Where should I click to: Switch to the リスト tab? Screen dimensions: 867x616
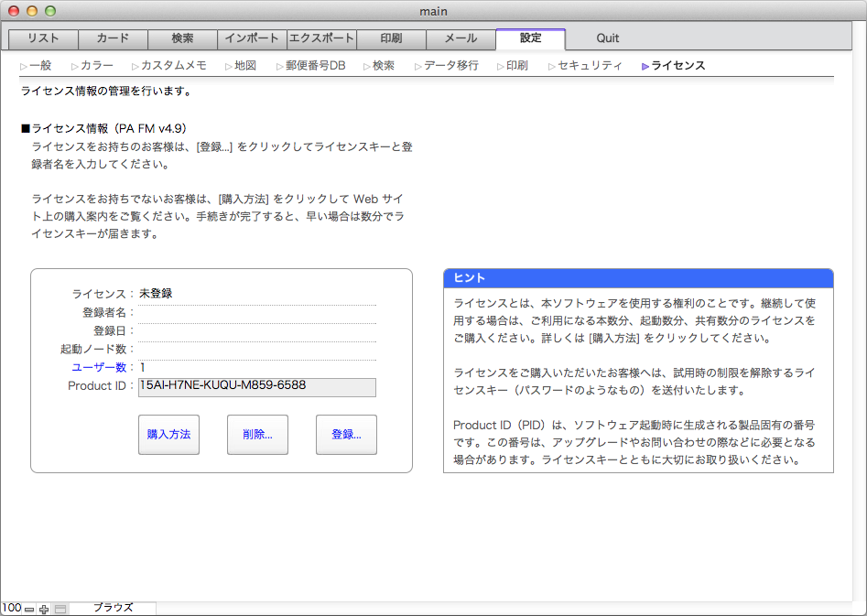43,38
